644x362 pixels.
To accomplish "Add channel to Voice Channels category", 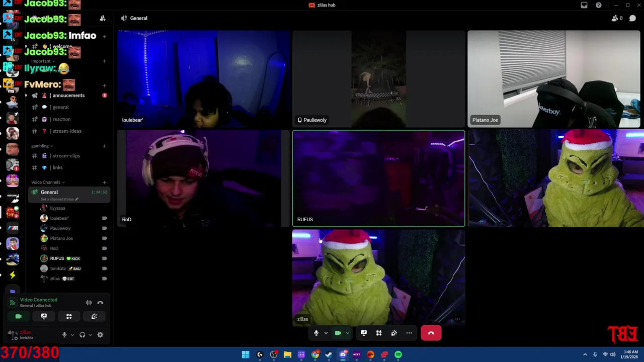I will tap(105, 182).
